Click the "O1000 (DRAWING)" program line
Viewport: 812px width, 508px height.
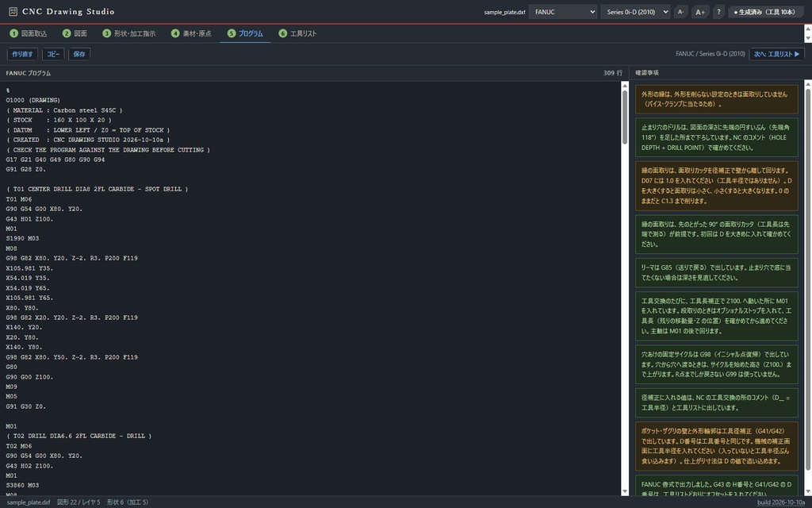coord(33,100)
